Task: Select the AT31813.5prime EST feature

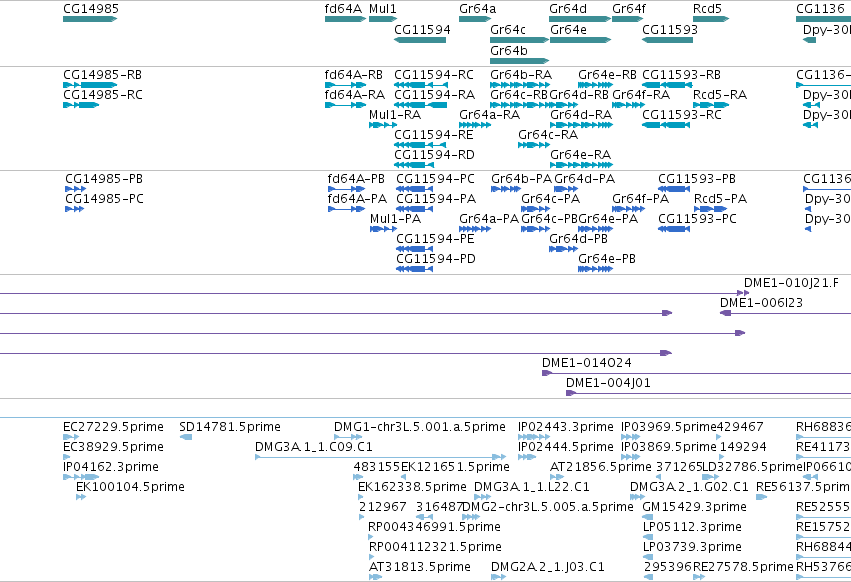Action: [375, 577]
